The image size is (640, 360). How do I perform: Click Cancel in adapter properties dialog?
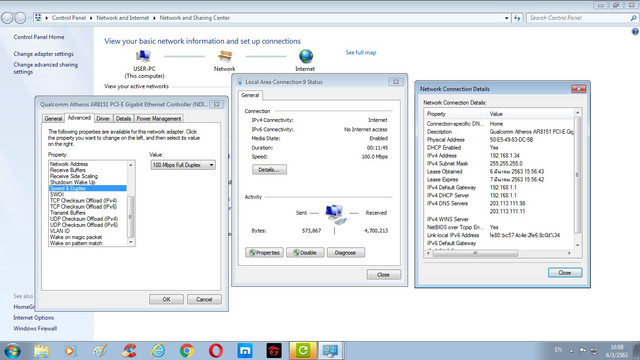[204, 299]
